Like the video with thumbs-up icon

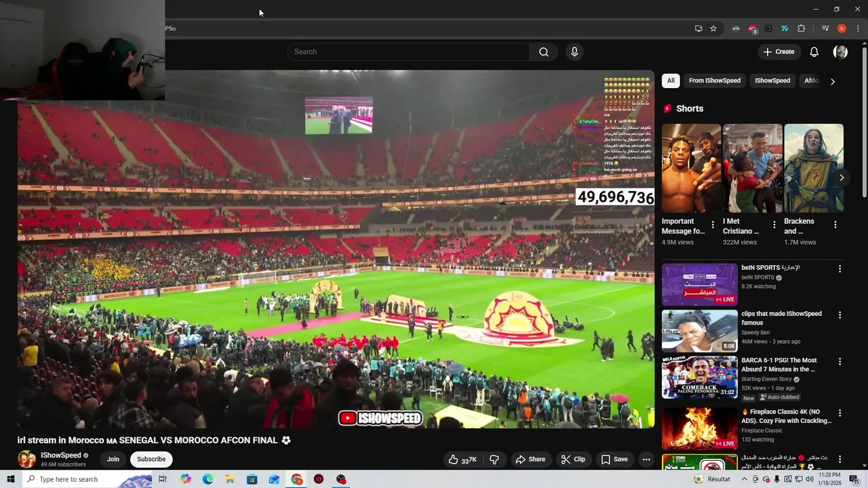462,460
